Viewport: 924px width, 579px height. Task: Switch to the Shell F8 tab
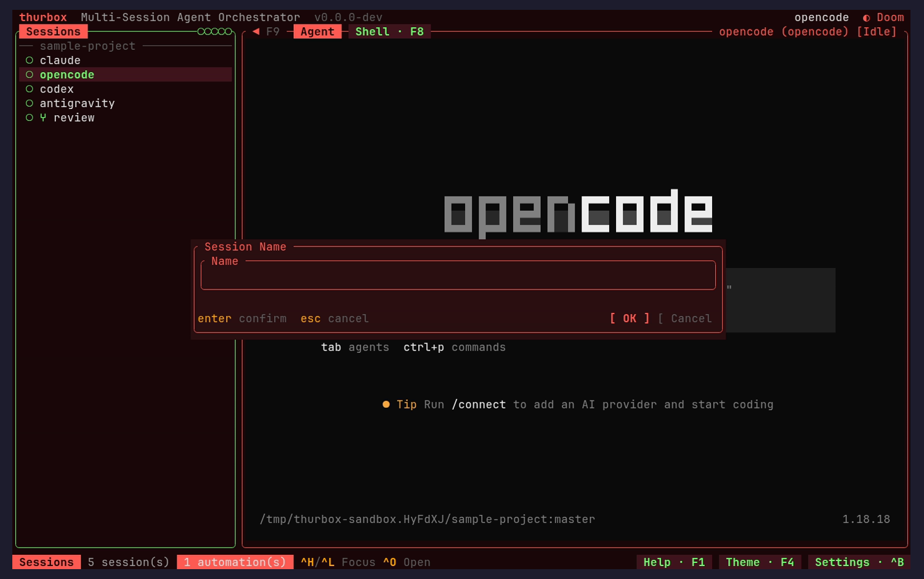click(x=389, y=31)
